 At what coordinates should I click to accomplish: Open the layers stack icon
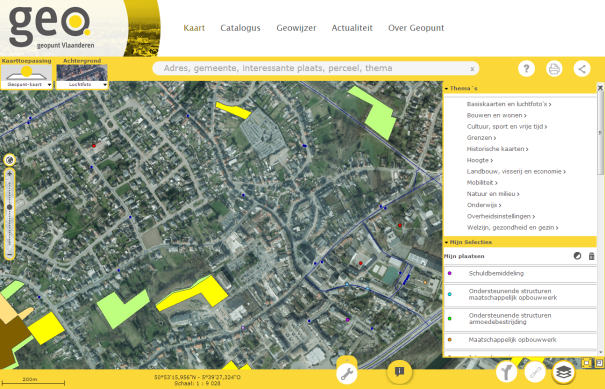[x=564, y=372]
